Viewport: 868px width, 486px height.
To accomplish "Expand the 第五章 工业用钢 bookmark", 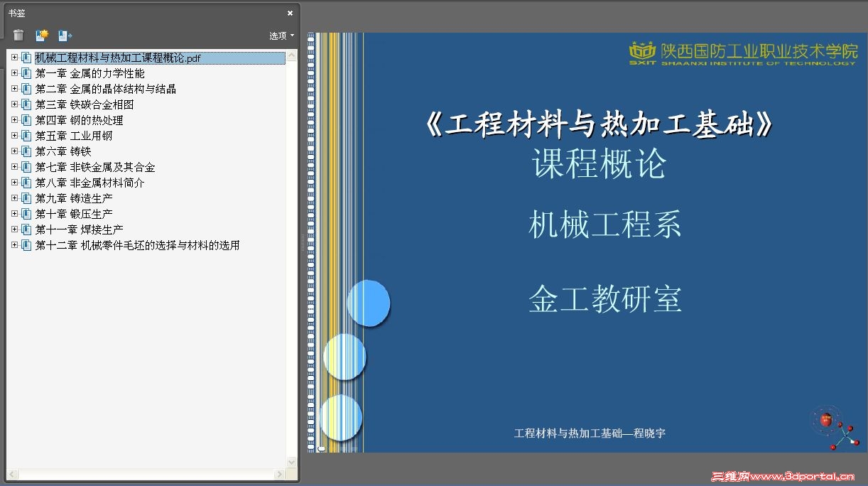I will [x=14, y=136].
